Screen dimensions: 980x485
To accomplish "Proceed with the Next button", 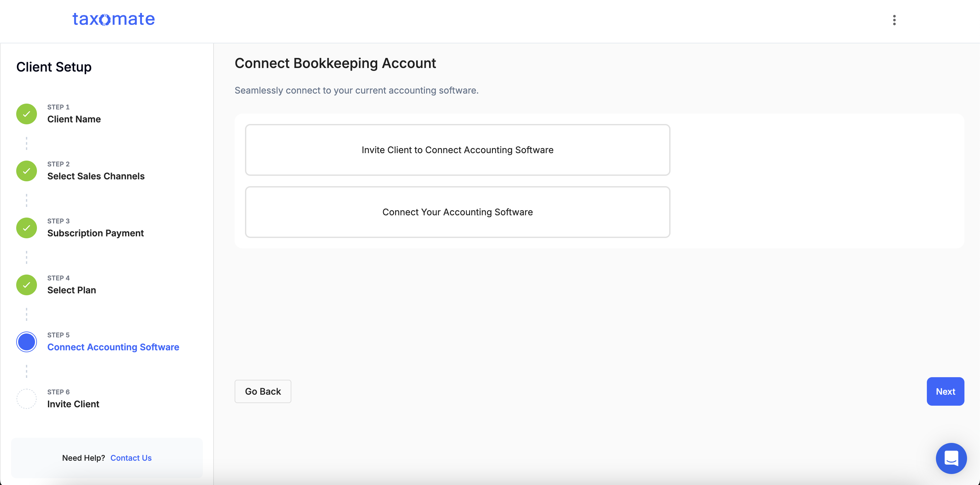I will (945, 391).
